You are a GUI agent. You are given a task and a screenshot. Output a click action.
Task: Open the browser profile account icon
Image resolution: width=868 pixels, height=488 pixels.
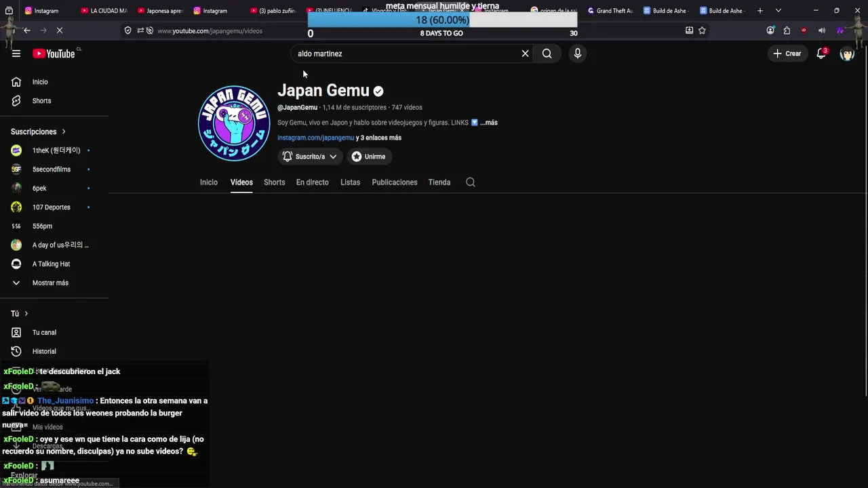coord(770,30)
